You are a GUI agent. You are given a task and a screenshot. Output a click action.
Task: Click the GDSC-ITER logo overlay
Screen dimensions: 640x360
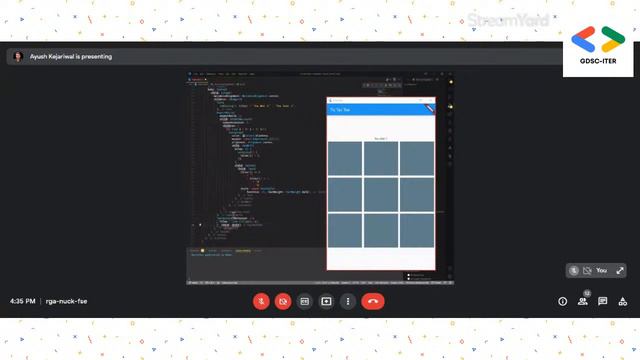pyautogui.click(x=598, y=45)
